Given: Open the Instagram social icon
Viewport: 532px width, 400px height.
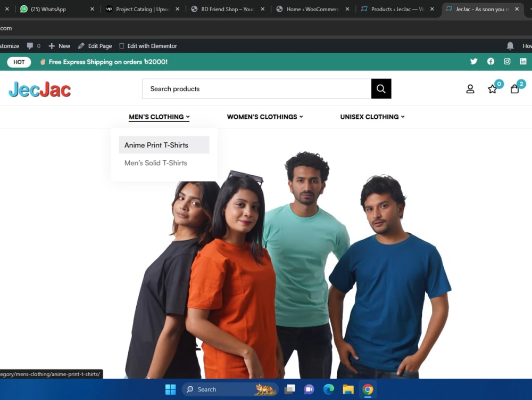Looking at the screenshot, I should click(507, 61).
